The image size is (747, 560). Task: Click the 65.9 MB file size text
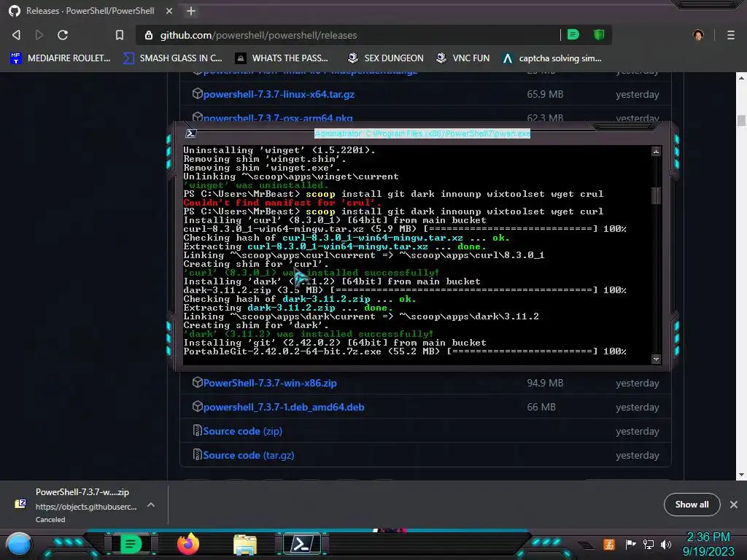(x=545, y=94)
